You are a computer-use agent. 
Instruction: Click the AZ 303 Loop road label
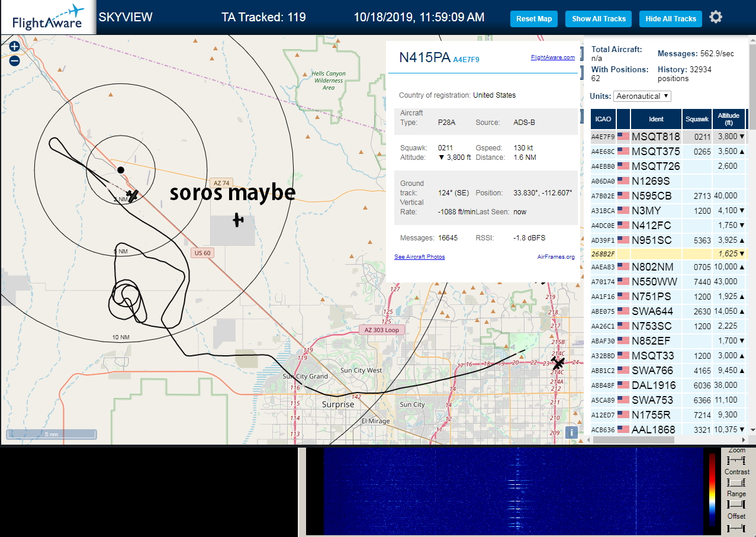[x=382, y=330]
